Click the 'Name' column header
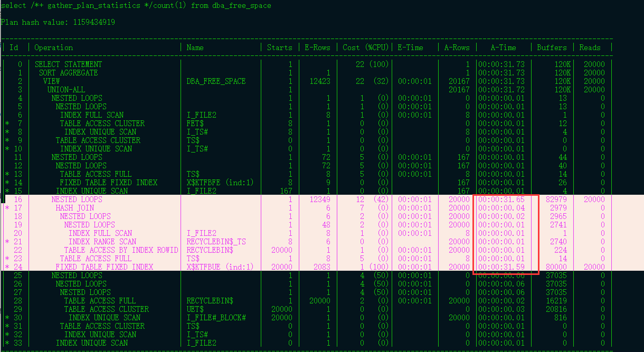The width and height of the screenshot is (644, 352). tap(195, 47)
